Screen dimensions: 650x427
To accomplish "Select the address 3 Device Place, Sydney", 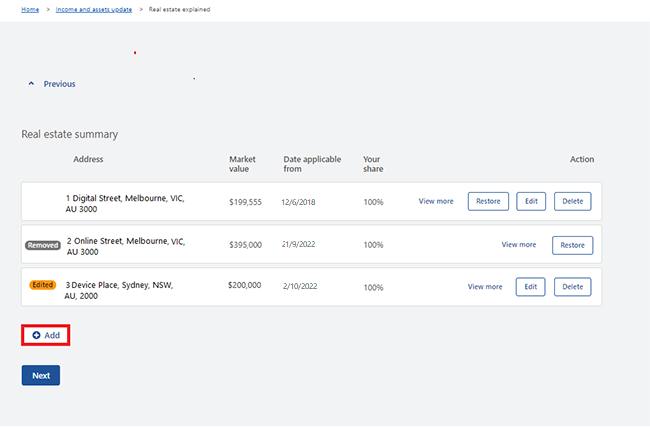I will pos(119,290).
